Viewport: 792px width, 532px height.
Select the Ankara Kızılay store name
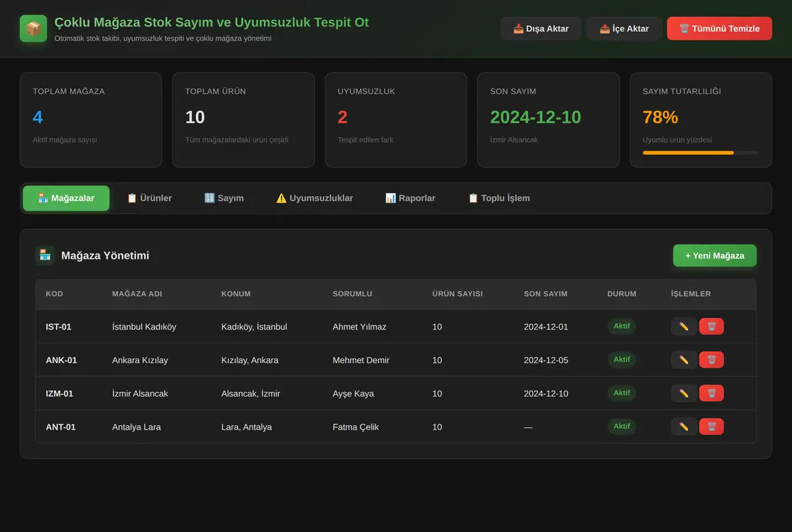(140, 360)
